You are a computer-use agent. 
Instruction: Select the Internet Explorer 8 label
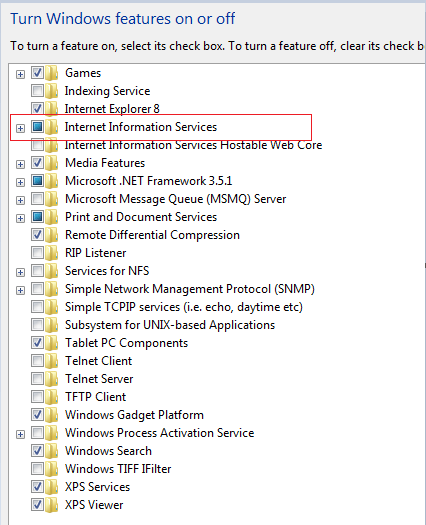tap(112, 109)
